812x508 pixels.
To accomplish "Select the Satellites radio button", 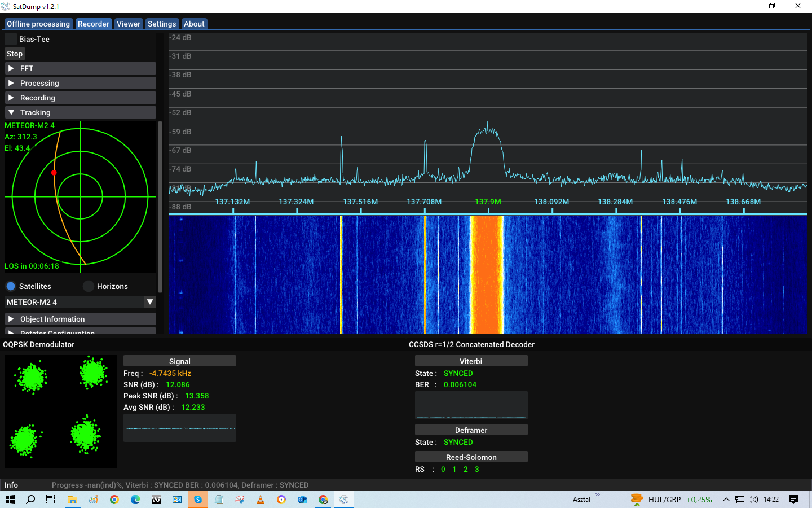I will (x=11, y=286).
